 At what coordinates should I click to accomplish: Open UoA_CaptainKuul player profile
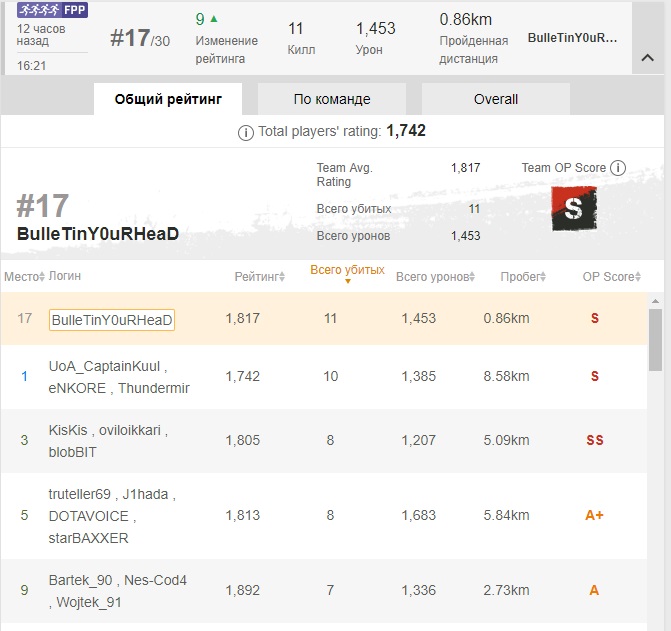tap(104, 366)
